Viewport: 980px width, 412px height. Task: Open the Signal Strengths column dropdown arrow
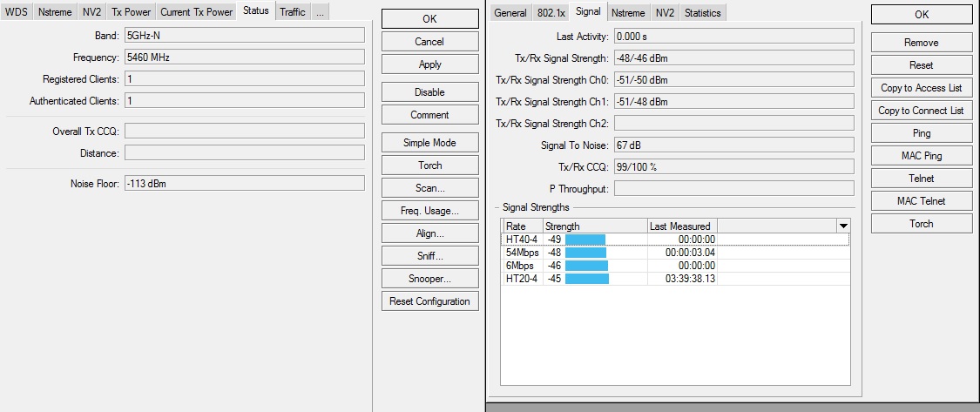pyautogui.click(x=843, y=226)
